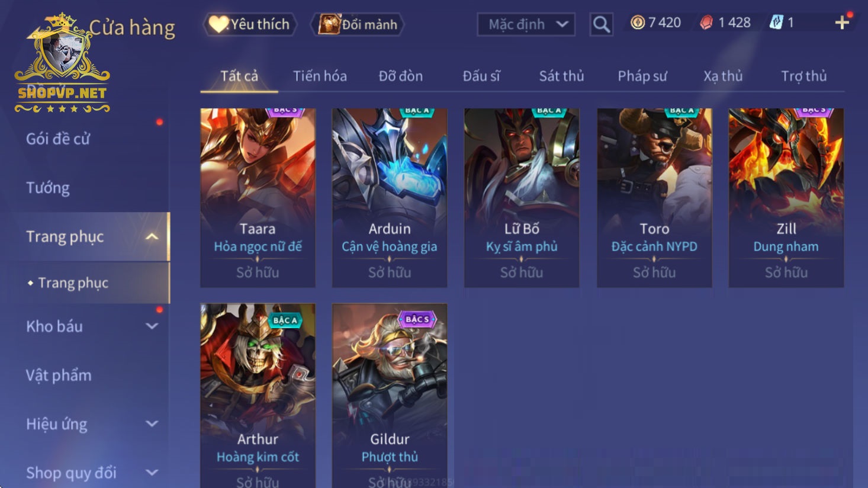Switch to the Pháp sư tab
This screenshot has width=868, height=488.
[642, 76]
